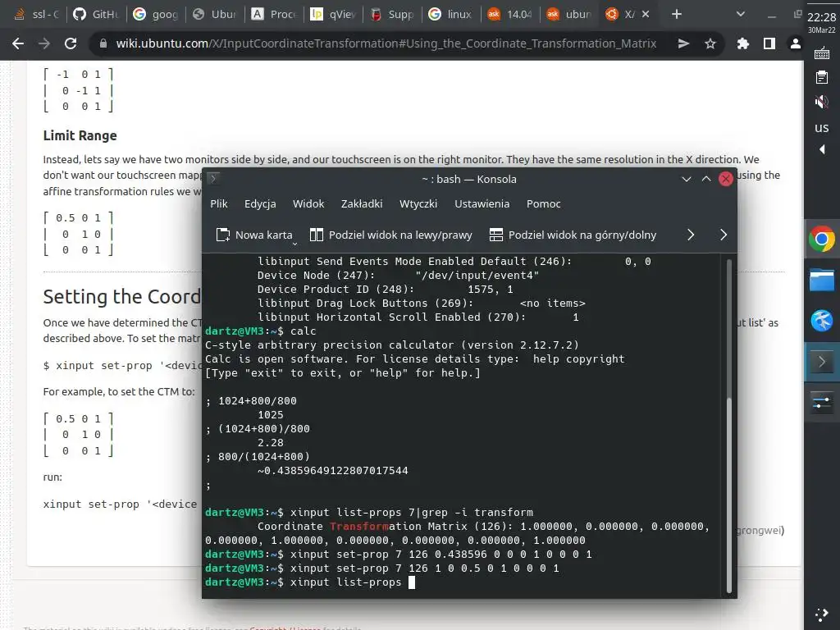Switch to the 'ssl' Stack Overflow tab

point(36,15)
